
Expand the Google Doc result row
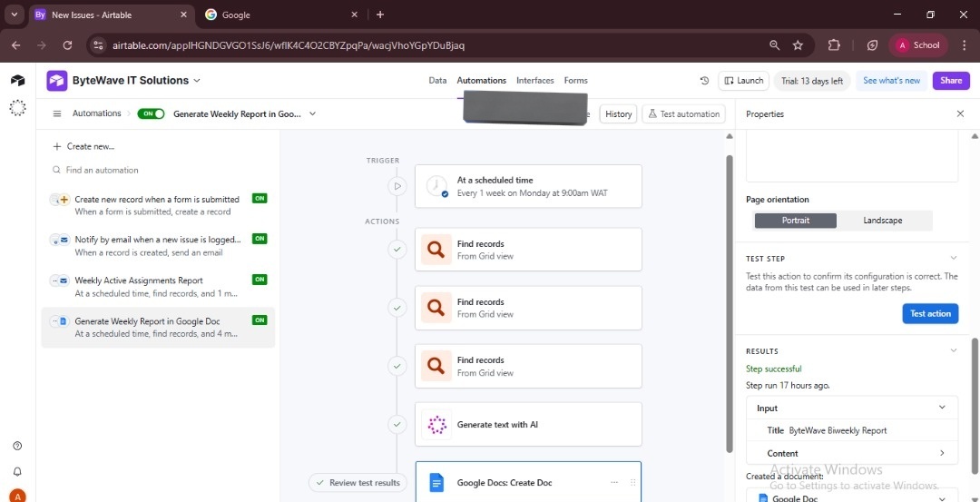click(942, 498)
